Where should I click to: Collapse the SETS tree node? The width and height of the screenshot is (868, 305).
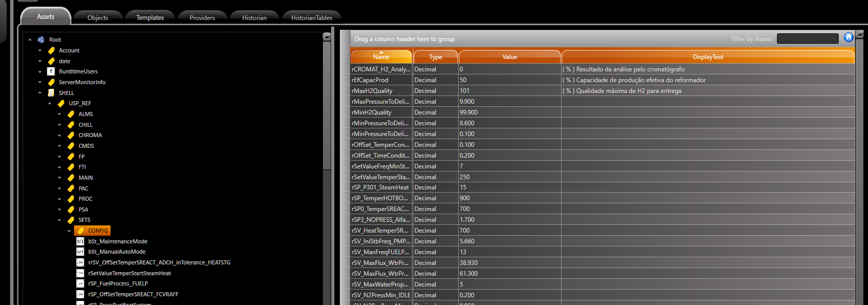point(60,220)
